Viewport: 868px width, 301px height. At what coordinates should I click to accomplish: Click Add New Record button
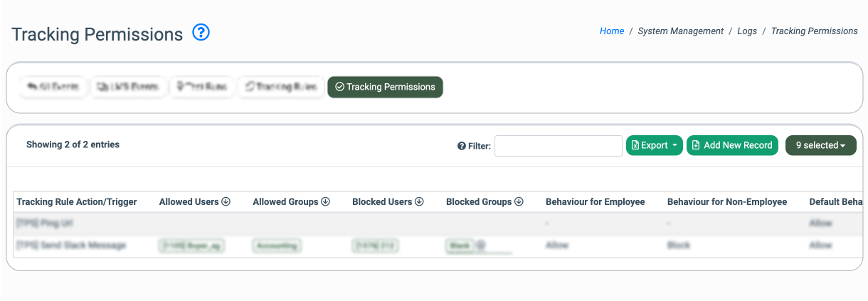(x=732, y=145)
